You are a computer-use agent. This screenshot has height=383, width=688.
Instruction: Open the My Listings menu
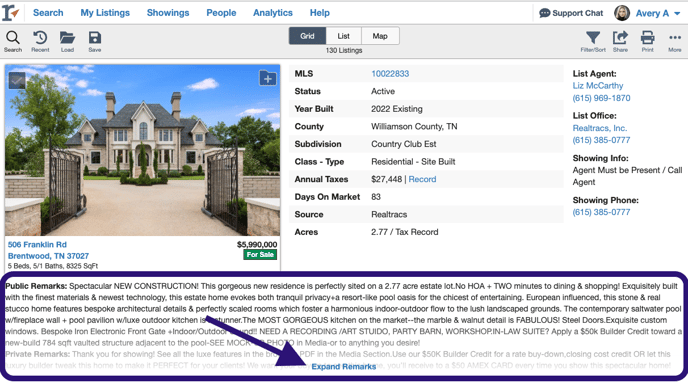[105, 13]
